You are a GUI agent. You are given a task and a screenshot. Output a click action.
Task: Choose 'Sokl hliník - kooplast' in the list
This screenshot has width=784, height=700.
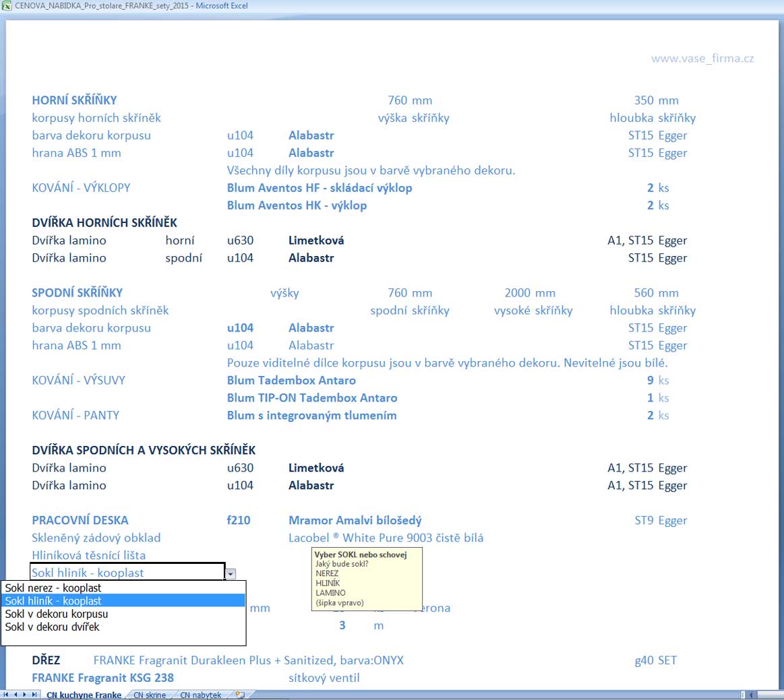[123, 600]
